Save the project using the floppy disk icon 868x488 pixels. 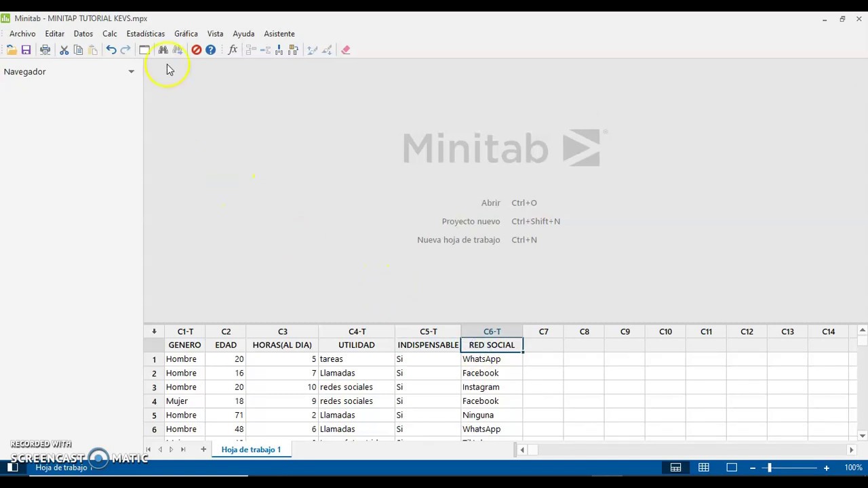point(26,50)
